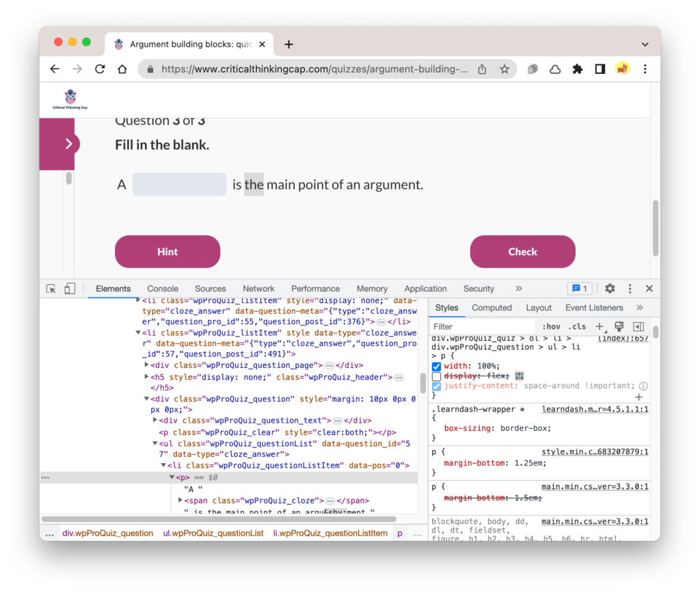Open a new browser tab
700x593 pixels.
coord(289,44)
